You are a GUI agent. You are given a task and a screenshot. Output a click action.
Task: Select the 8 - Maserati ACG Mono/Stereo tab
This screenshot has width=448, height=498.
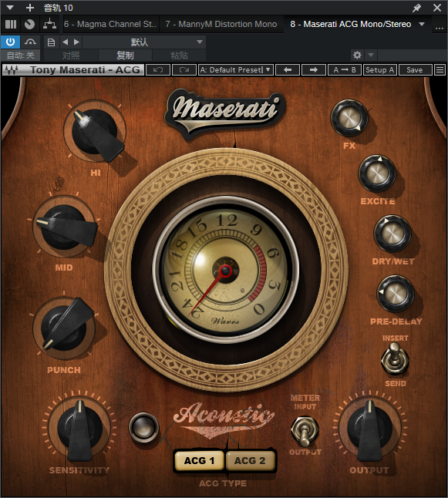(350, 24)
